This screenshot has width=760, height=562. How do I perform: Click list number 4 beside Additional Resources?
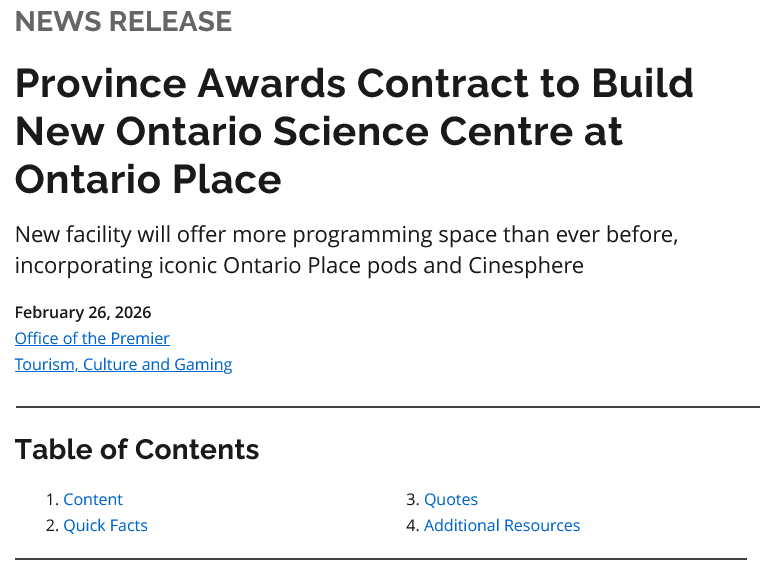click(x=411, y=525)
